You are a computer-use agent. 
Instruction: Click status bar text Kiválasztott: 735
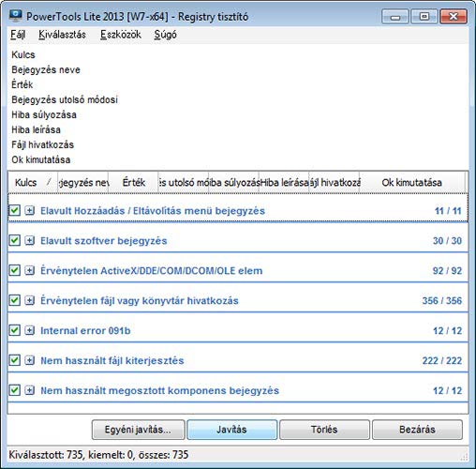click(x=46, y=455)
